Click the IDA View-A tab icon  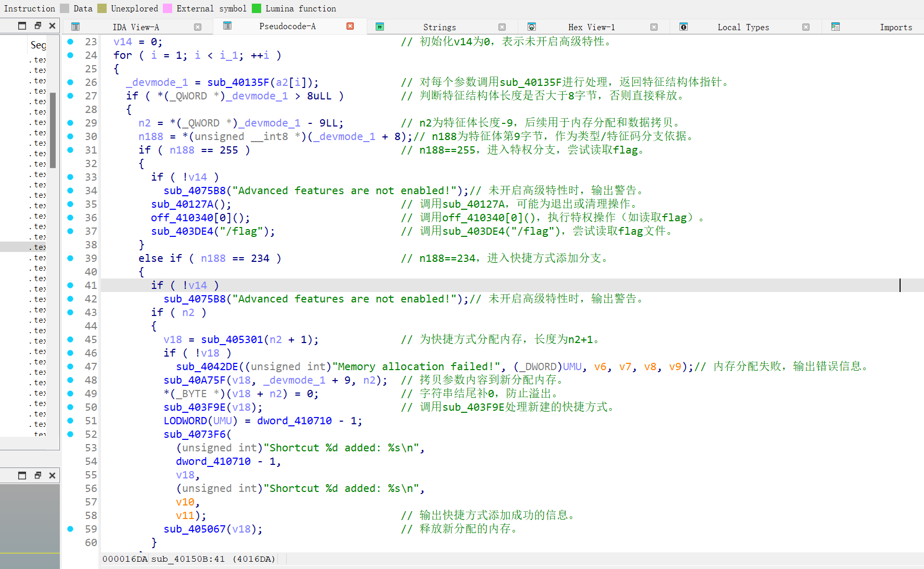[75, 26]
